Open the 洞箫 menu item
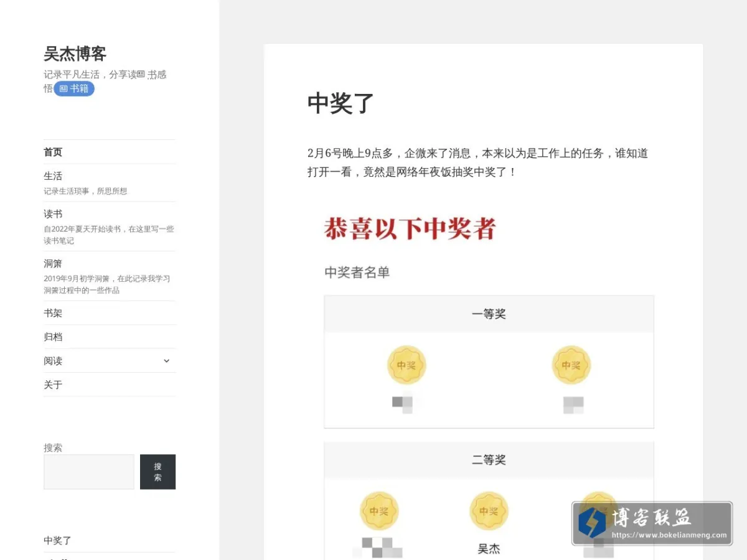The width and height of the screenshot is (747, 560). [53, 264]
